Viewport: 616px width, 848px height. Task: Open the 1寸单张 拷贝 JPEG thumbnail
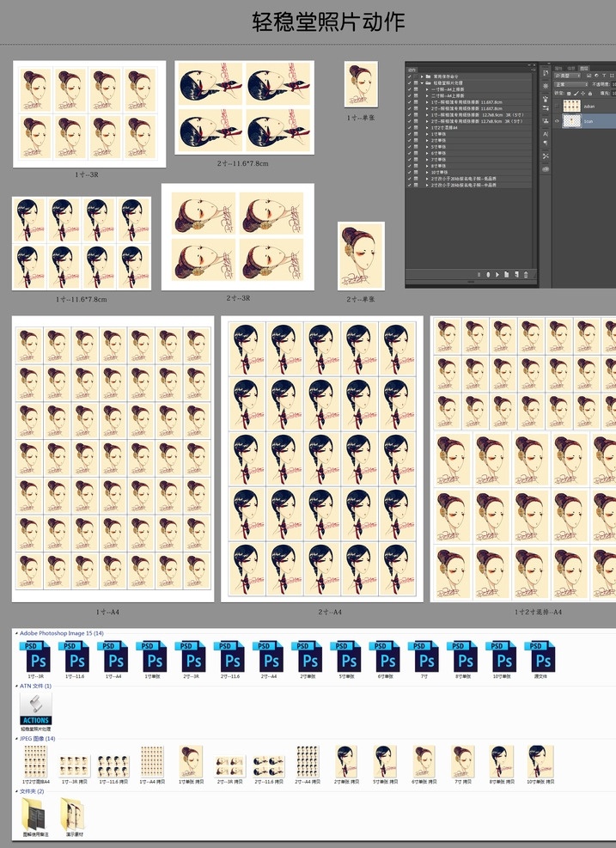coord(191,761)
